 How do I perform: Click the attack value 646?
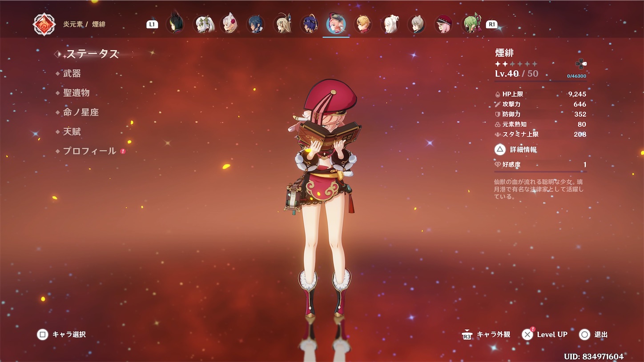pyautogui.click(x=580, y=104)
